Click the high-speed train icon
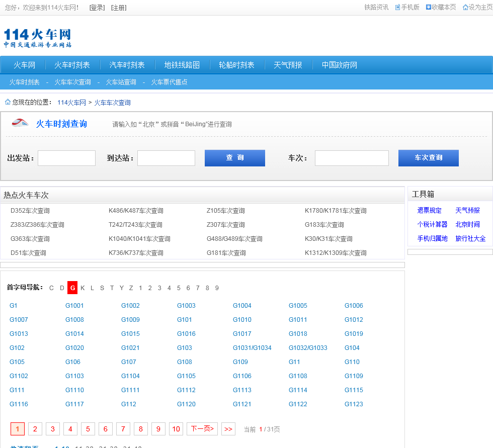The image size is (493, 448). (x=20, y=123)
